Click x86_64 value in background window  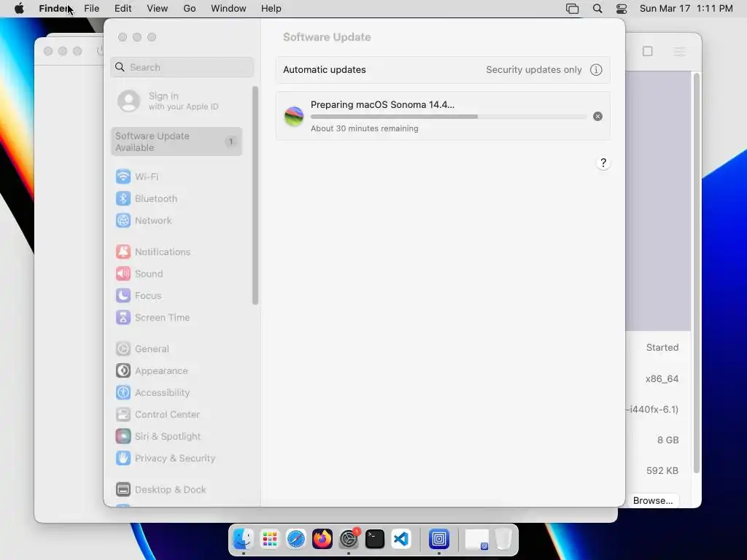pos(662,379)
